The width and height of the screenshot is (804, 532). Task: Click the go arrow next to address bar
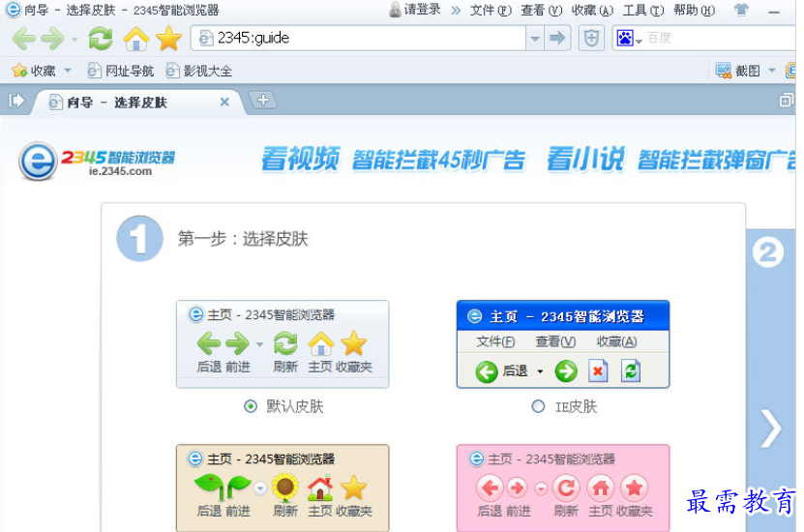557,38
